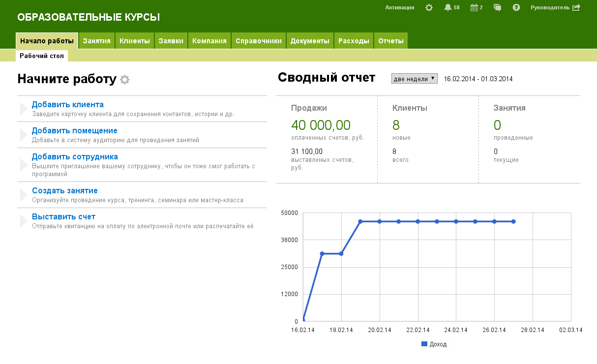
Task: Open the Справочники menu tab
Action: [259, 41]
